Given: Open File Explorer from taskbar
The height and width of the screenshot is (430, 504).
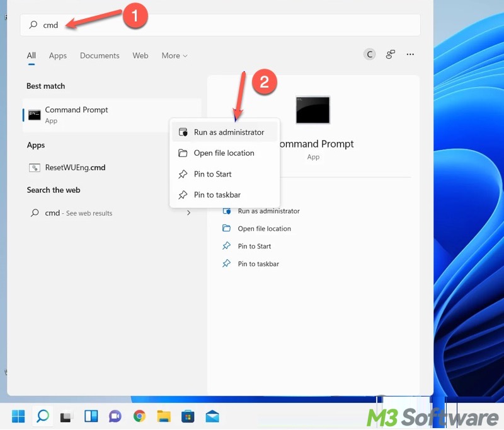Looking at the screenshot, I should (164, 416).
